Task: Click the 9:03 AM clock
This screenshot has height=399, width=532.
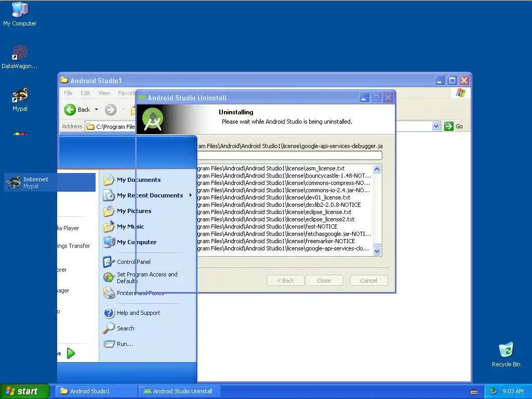Action: click(x=513, y=391)
